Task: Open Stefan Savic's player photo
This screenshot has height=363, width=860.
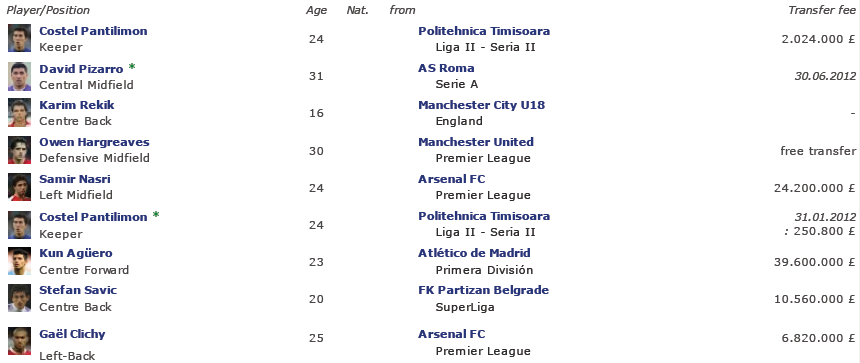Action: (x=19, y=298)
